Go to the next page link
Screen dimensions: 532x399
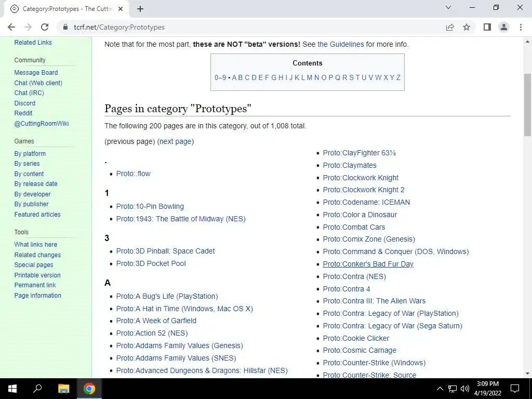(x=176, y=141)
